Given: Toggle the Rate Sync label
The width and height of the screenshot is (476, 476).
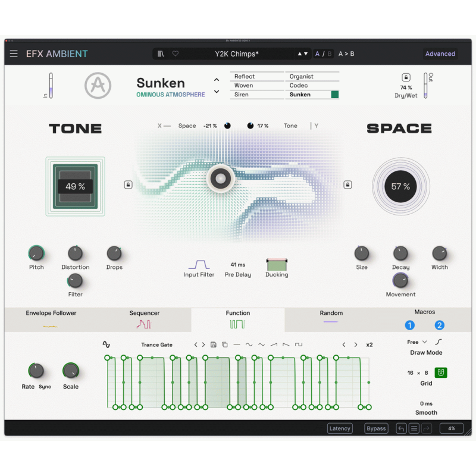Looking at the screenshot, I should pyautogui.click(x=45, y=387).
